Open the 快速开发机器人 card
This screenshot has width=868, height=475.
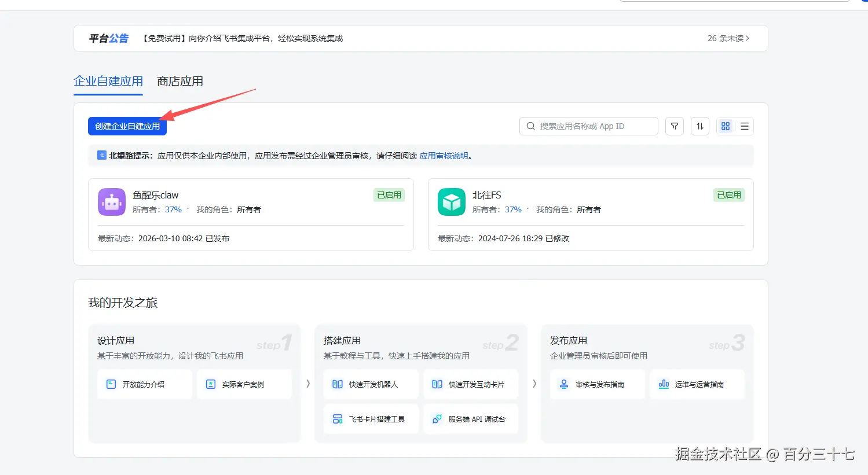point(371,384)
